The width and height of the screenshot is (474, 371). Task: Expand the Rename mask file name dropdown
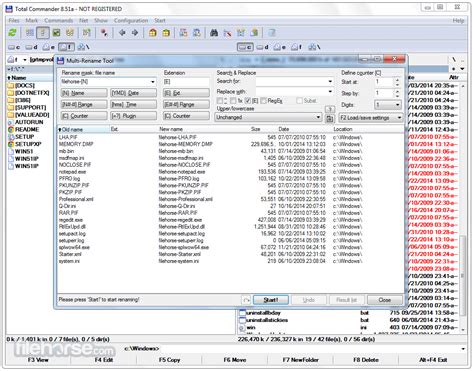(153, 82)
